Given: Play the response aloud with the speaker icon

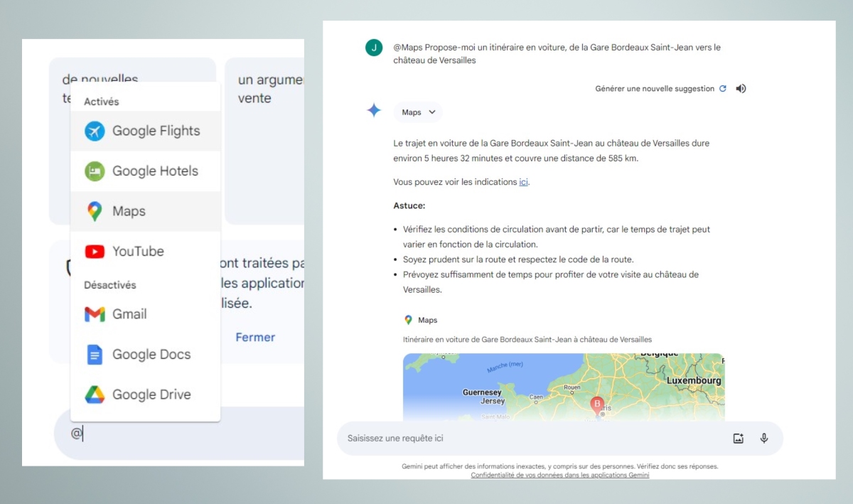Looking at the screenshot, I should (741, 89).
